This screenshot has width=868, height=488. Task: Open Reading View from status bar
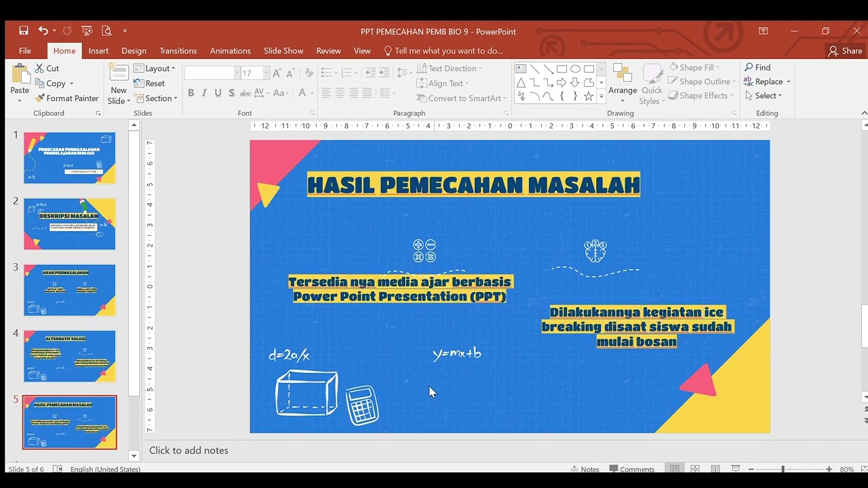(x=715, y=469)
